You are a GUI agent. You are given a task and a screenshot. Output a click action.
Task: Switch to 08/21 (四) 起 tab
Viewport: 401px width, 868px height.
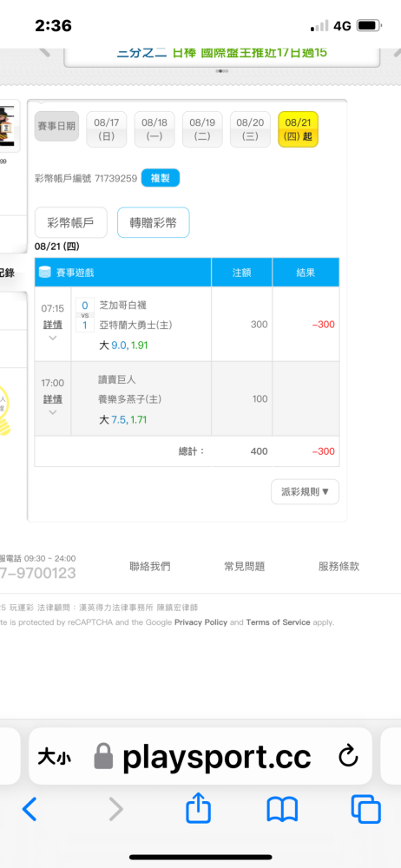298,129
